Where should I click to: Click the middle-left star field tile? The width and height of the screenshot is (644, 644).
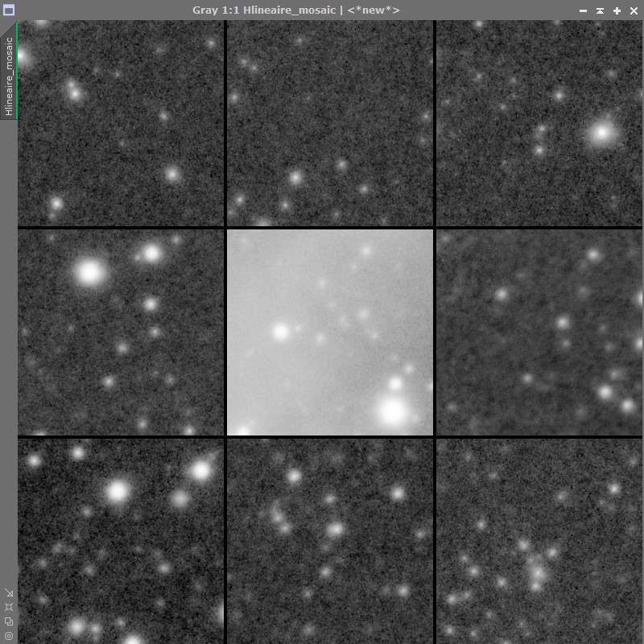(x=121, y=332)
